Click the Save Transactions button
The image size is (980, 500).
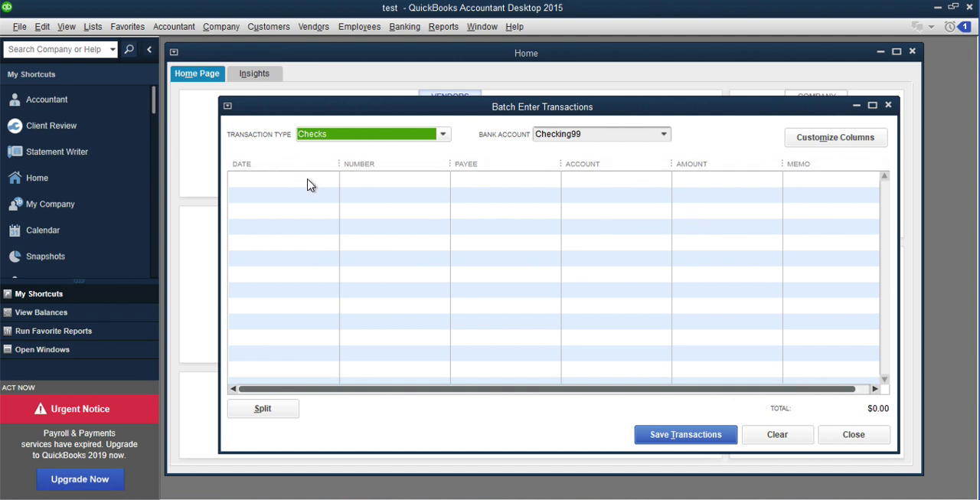click(686, 435)
